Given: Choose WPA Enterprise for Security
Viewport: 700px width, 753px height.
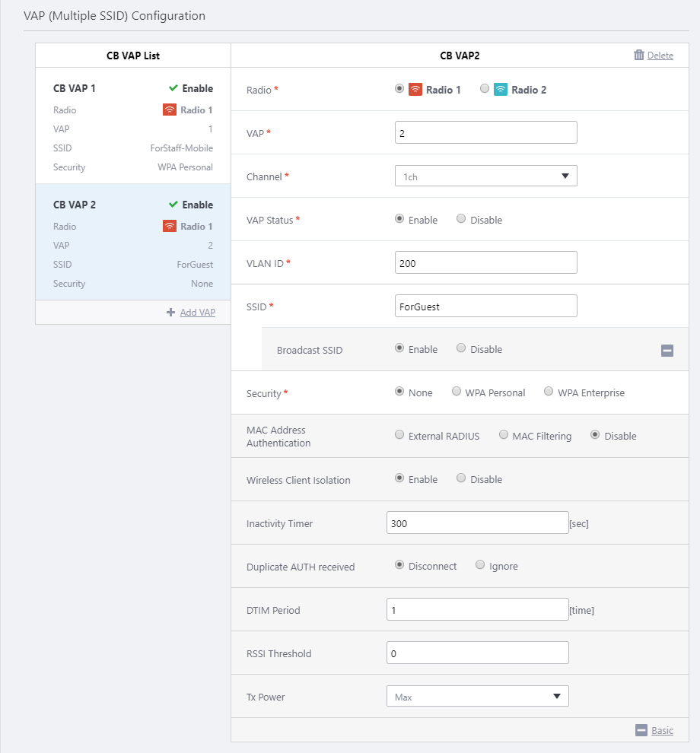Looking at the screenshot, I should click(549, 392).
